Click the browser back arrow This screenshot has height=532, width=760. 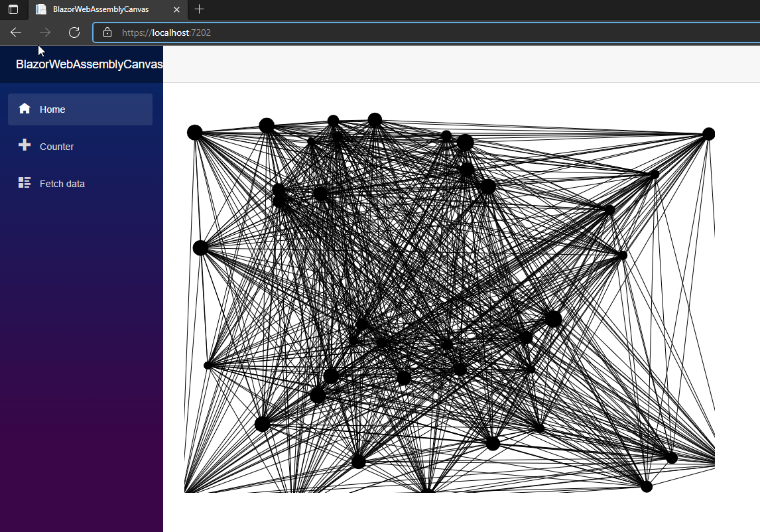coord(15,32)
